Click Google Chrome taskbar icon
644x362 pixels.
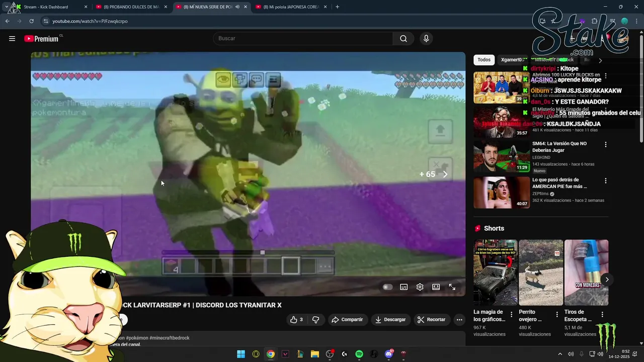point(271,354)
